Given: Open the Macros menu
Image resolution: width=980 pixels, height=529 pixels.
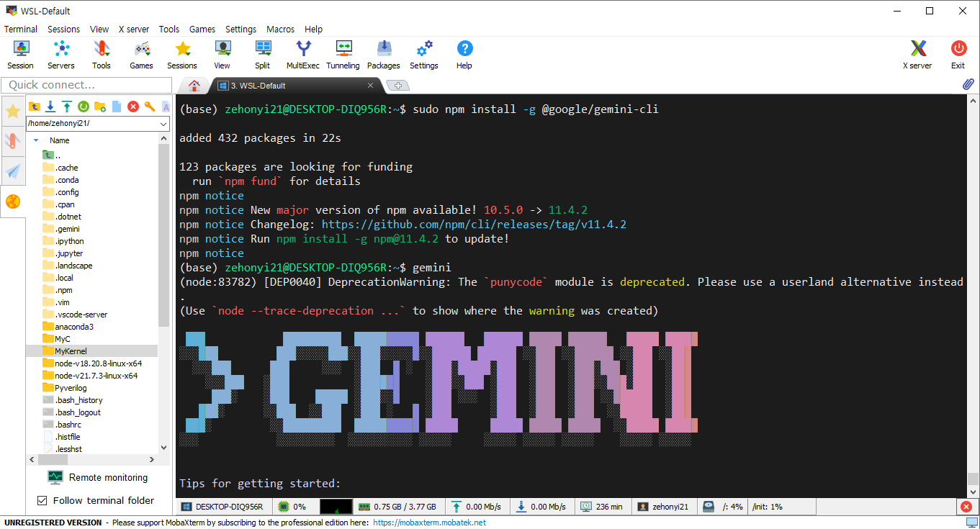Looking at the screenshot, I should [281, 30].
